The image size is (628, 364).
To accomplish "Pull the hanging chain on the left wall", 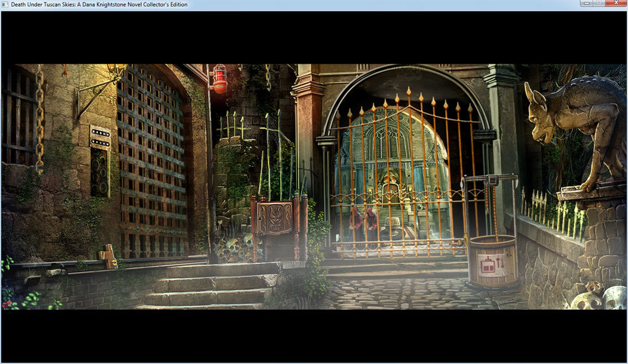I will coord(40,121).
